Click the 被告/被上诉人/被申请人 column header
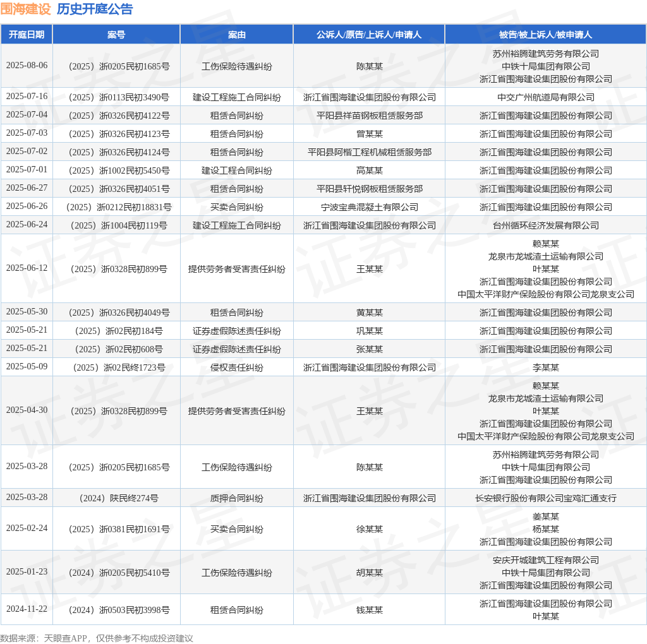Screen dimensions: 647x644 pos(545,35)
